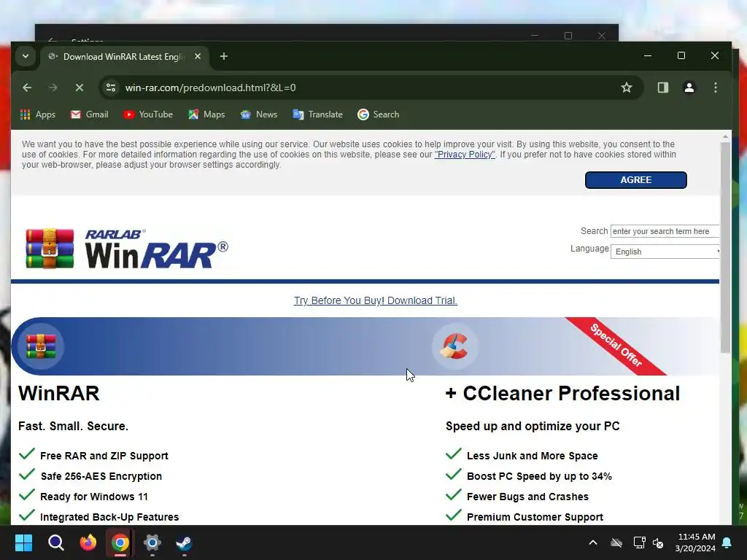
Task: Stop page loading with the X button
Action: (x=80, y=87)
